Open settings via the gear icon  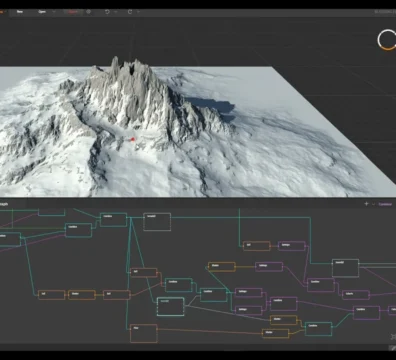[89, 12]
